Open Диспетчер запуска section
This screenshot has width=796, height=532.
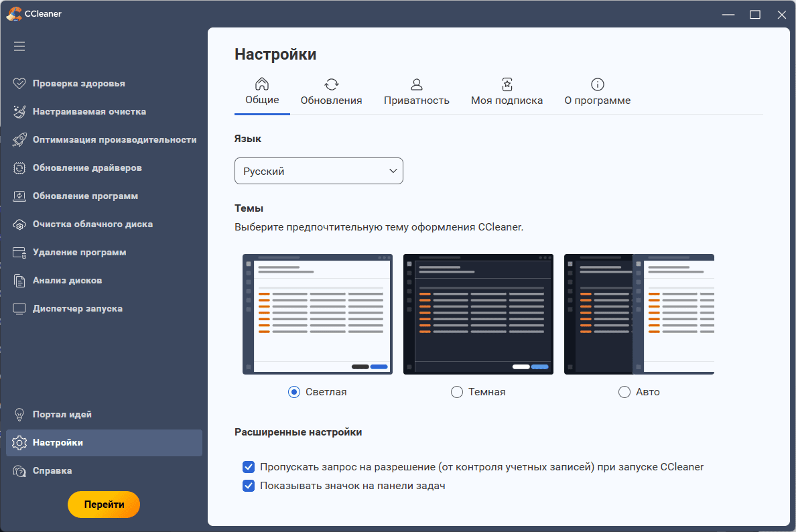(104, 309)
